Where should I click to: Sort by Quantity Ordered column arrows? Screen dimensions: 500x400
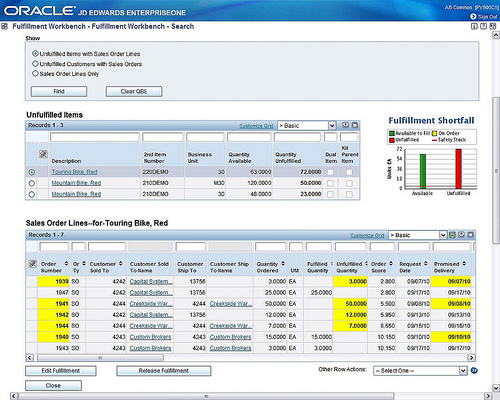(283, 264)
